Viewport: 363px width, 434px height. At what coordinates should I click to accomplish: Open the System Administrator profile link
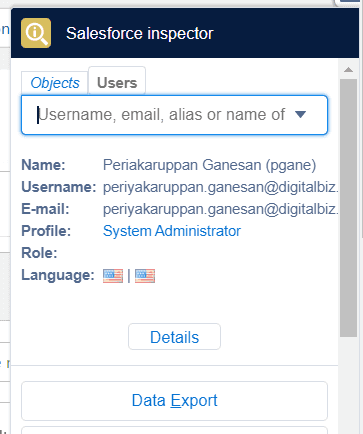pyautogui.click(x=172, y=231)
